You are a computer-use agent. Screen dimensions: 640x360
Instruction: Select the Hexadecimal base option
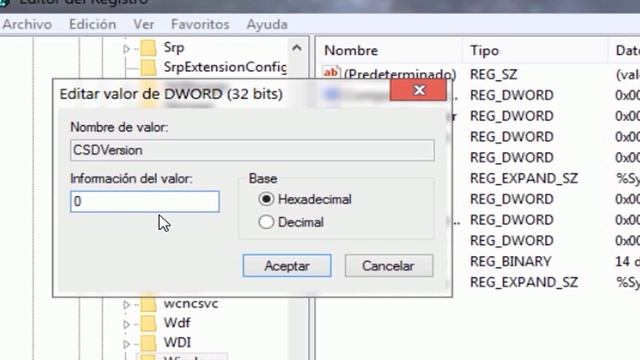[x=266, y=199]
